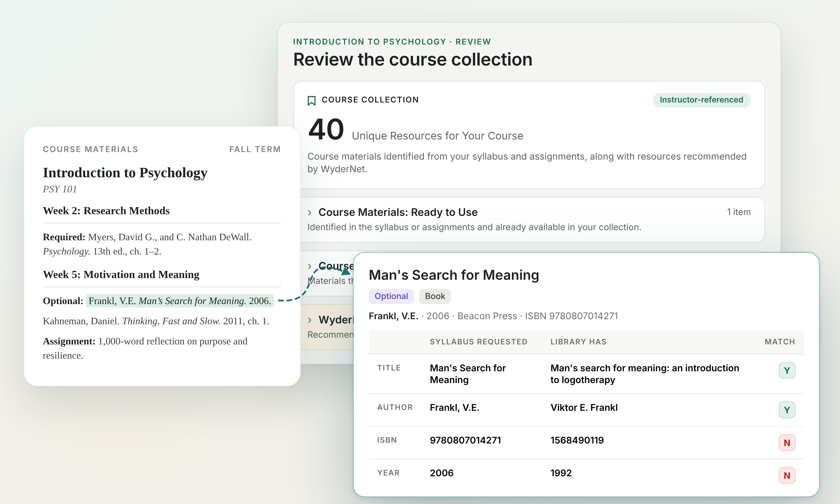Click 'Man's search for meaning: an introduction to logotherapy'
840x504 pixels.
click(x=645, y=374)
